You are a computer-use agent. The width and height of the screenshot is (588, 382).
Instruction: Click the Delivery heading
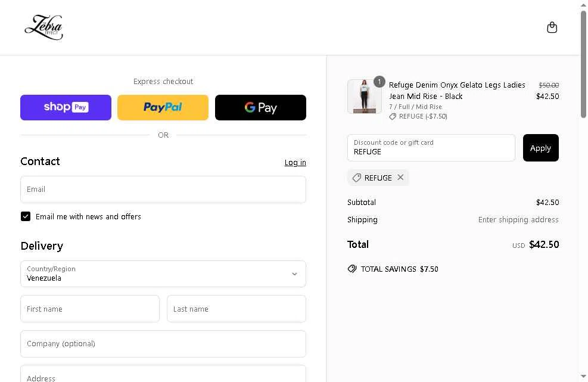click(42, 246)
